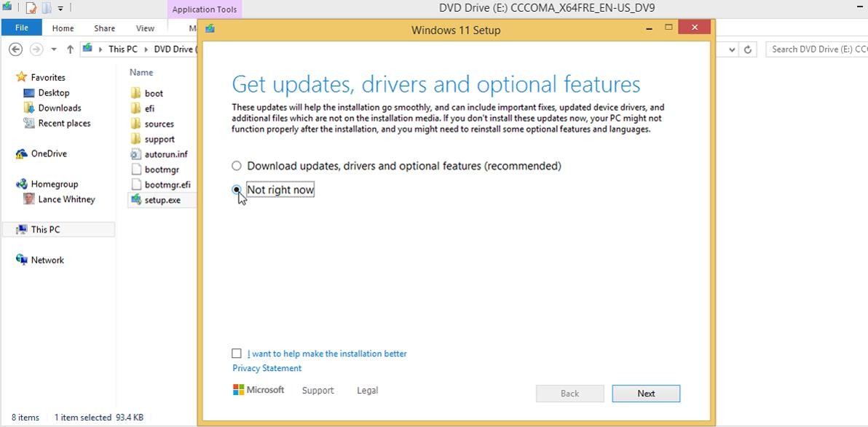The image size is (868, 427).
Task: Select the autorun.inf file
Action: [x=166, y=154]
